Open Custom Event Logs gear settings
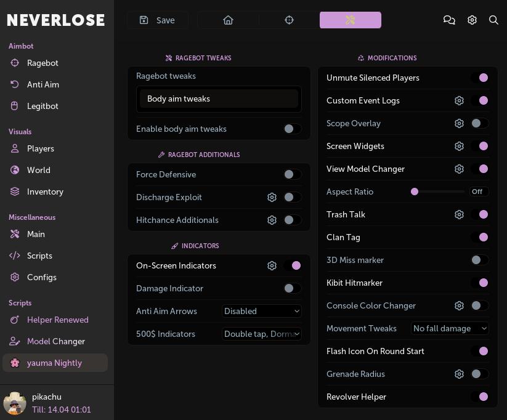Viewport: 507px width, 420px height. [x=459, y=100]
